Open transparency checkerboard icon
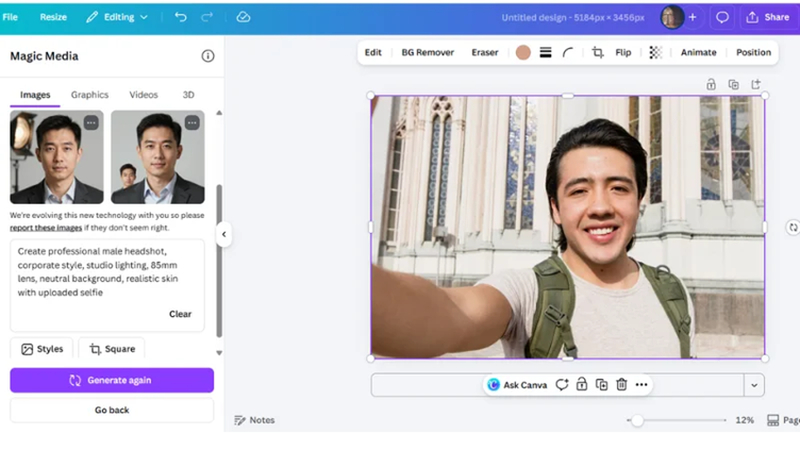Viewport: 800px width, 450px height. click(x=656, y=53)
